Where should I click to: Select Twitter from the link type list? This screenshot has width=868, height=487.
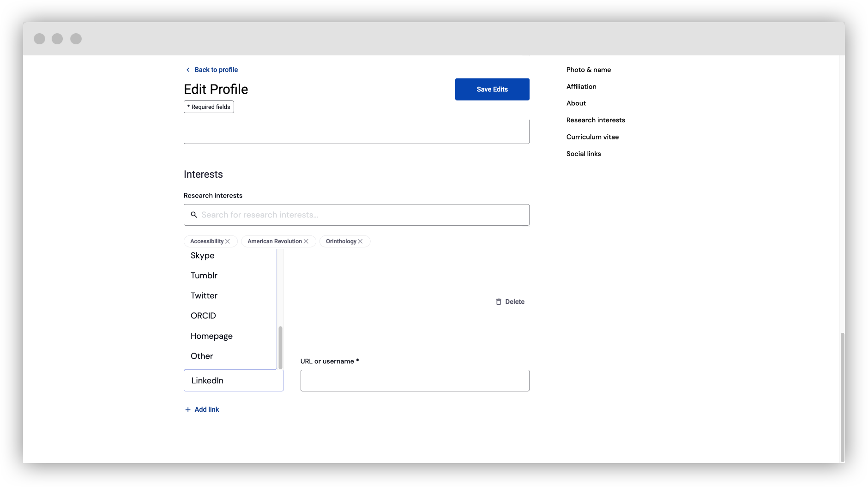[204, 295]
